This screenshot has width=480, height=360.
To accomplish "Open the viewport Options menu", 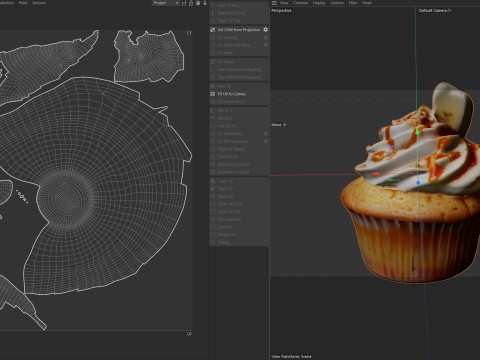I will coord(337,3).
